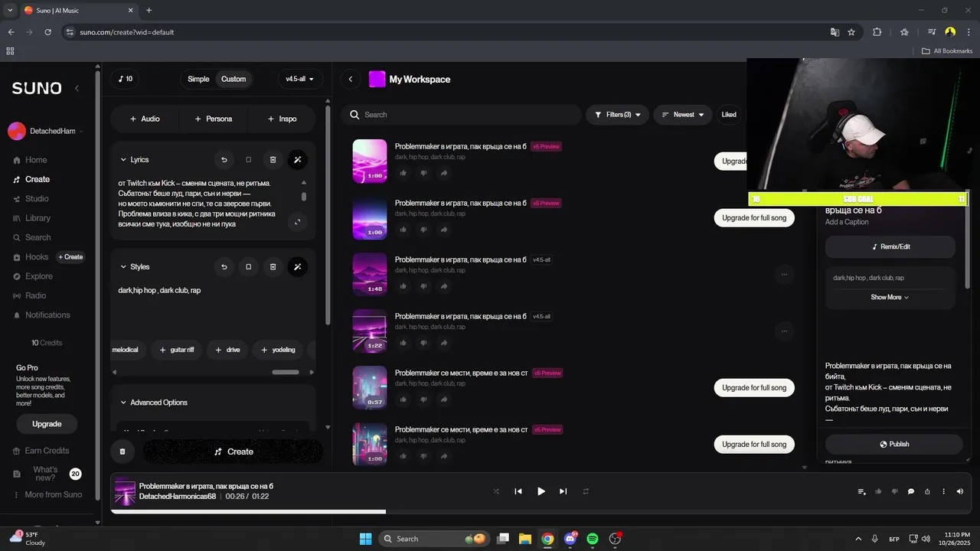Screen dimensions: 980x551
Task: Open File Explorer from the taskbar
Action: point(525,539)
